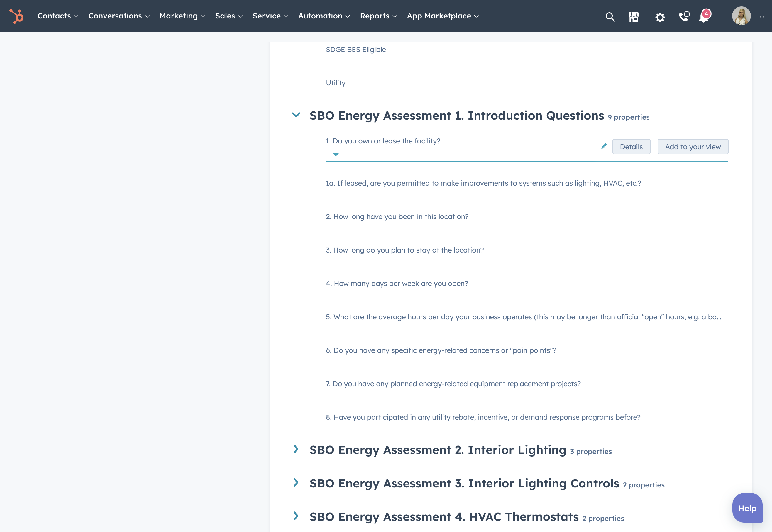Expand the 4. HVAC Thermostats section
The width and height of the screenshot is (772, 532).
[296, 516]
